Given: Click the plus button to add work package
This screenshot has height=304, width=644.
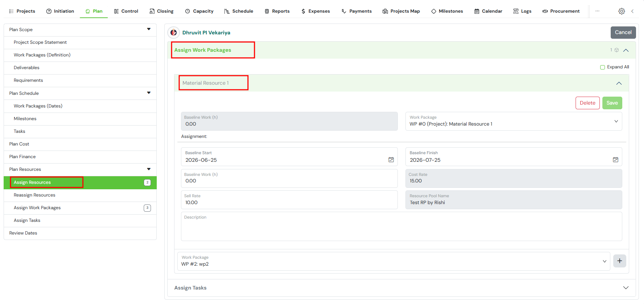Looking at the screenshot, I should point(619,261).
